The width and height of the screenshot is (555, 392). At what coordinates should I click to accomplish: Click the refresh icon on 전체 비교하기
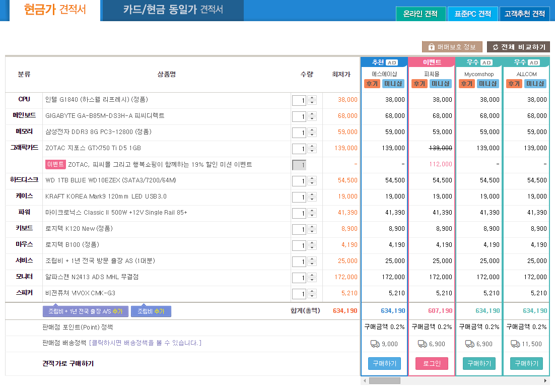point(495,47)
